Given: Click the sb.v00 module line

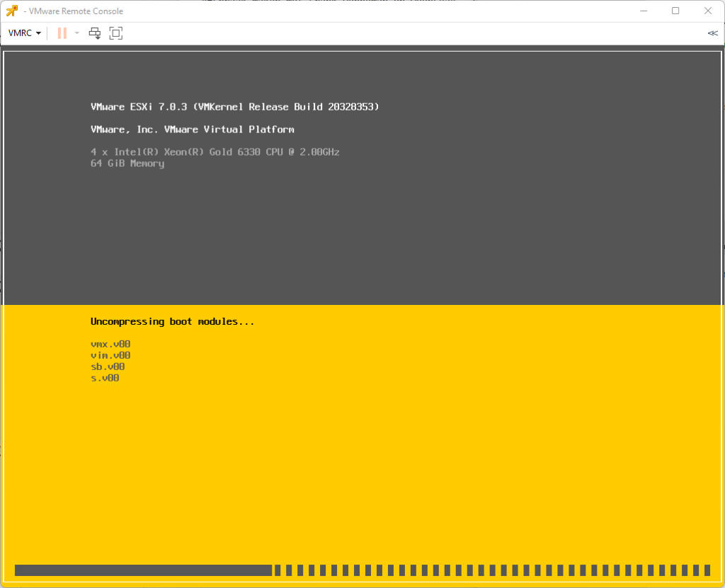Looking at the screenshot, I should pyautogui.click(x=108, y=367).
